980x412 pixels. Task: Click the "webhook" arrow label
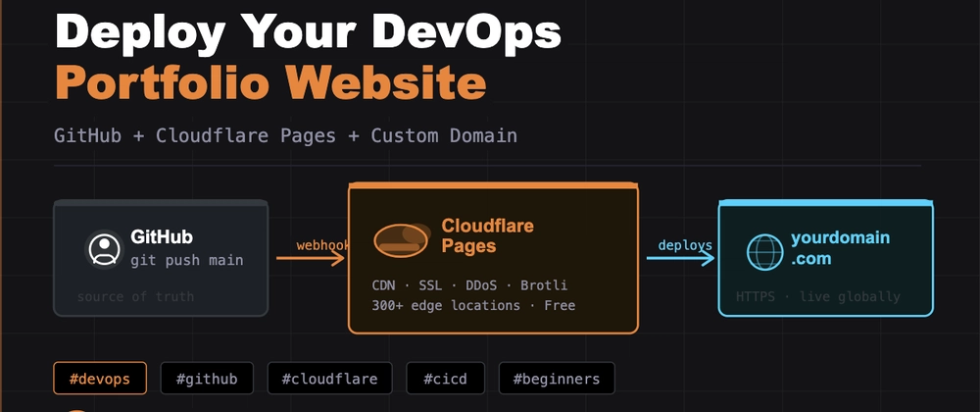pos(321,245)
